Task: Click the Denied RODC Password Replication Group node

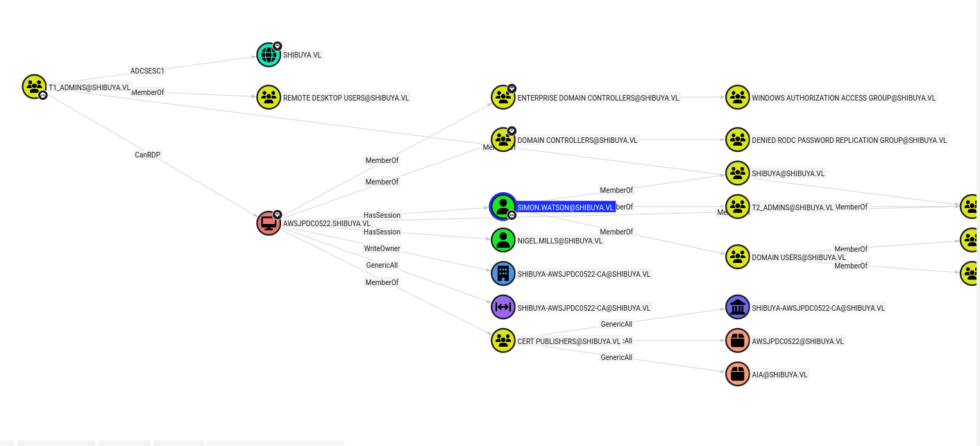Action: point(738,139)
